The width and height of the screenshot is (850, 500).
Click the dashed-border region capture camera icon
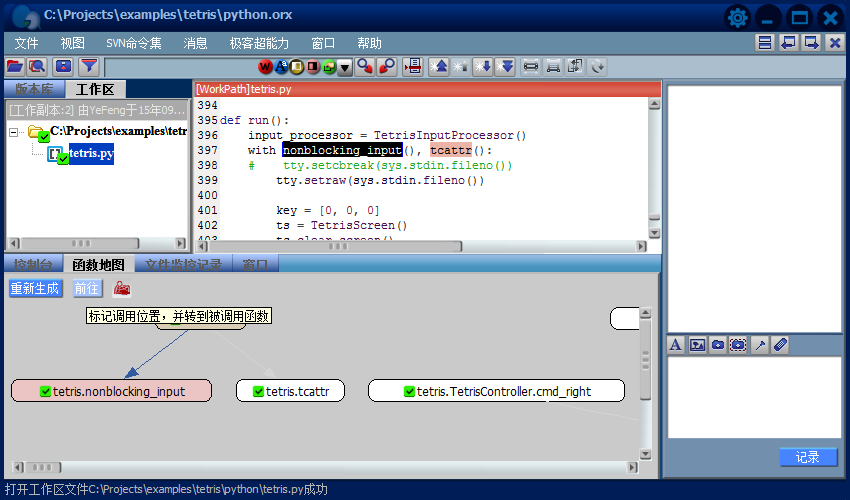pyautogui.click(x=738, y=345)
